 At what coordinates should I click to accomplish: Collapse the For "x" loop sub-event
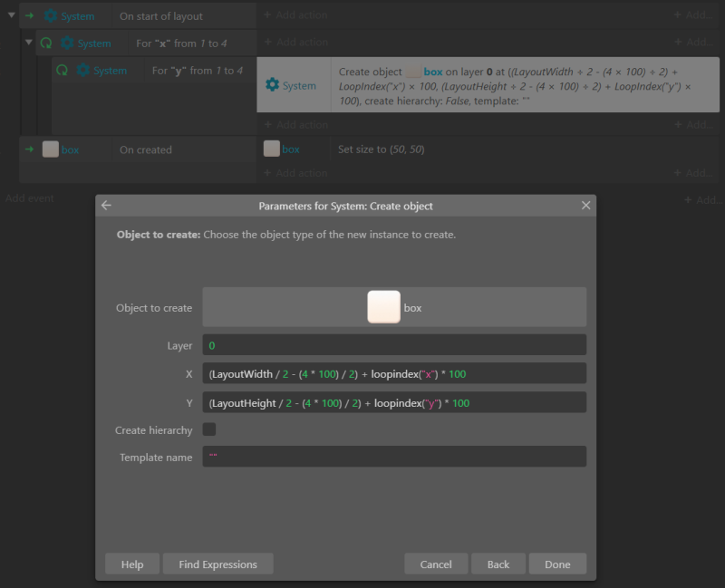click(x=29, y=43)
